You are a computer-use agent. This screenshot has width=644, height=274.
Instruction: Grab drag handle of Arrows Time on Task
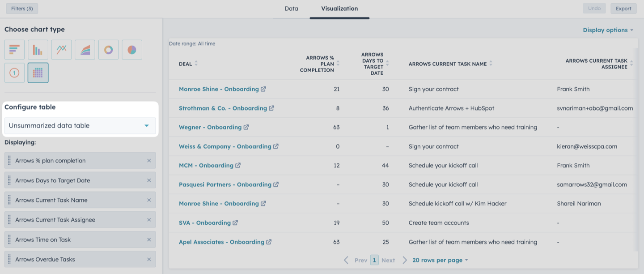pos(9,240)
